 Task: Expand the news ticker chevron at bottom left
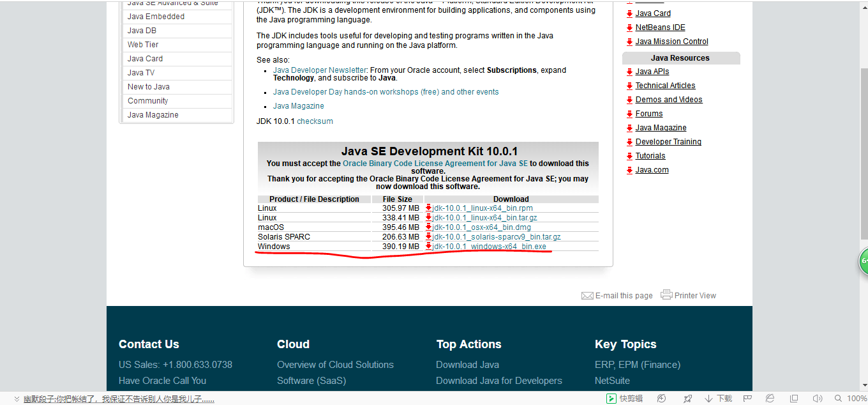pos(17,399)
